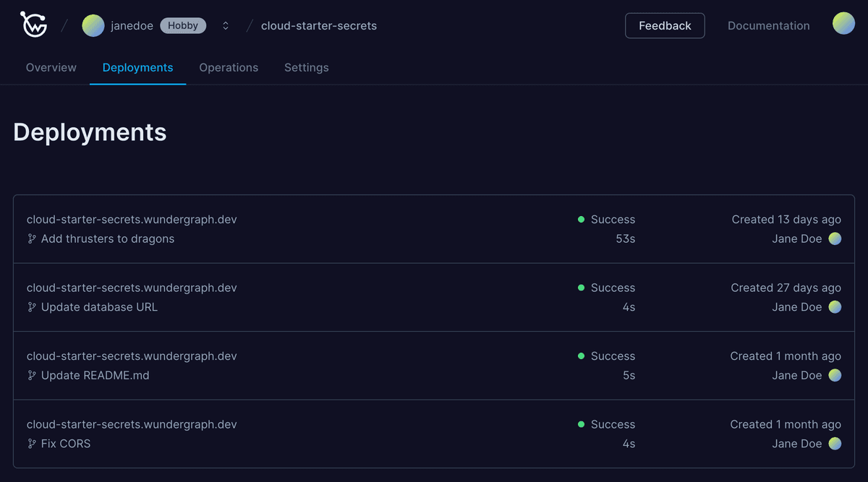Expand the account switcher chevrons
This screenshot has width=868, height=482.
pos(226,25)
